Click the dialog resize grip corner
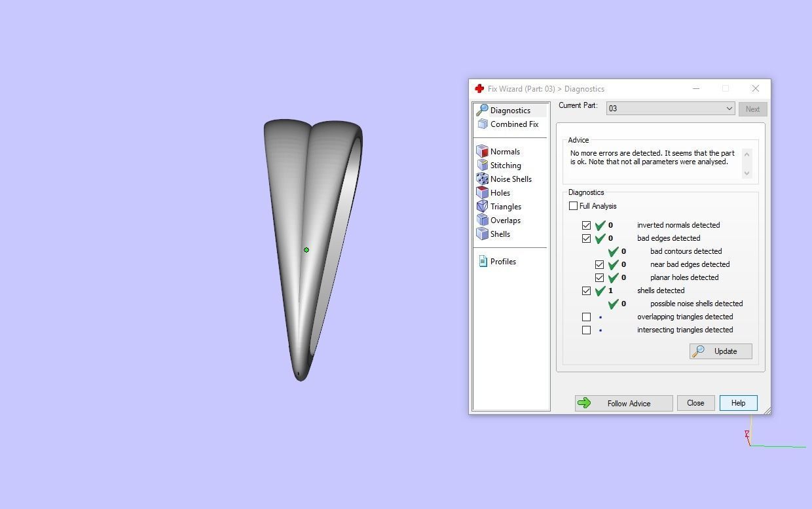Screen dimensions: 812x509 click(x=767, y=410)
